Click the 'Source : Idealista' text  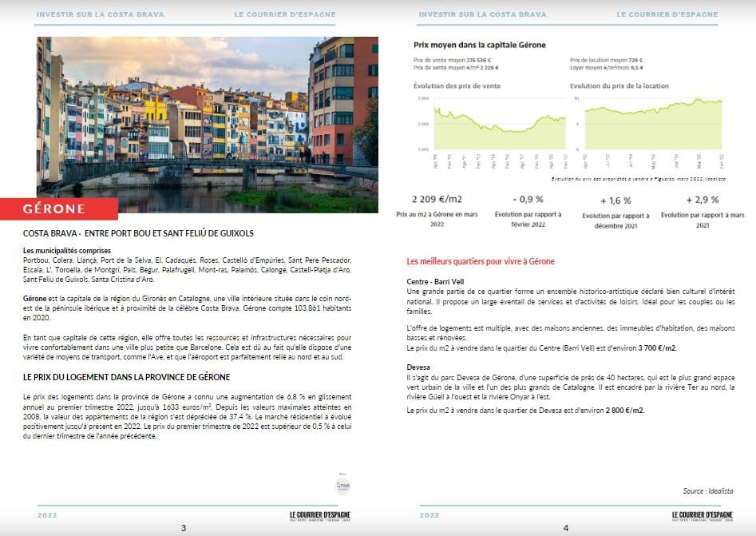tap(708, 490)
